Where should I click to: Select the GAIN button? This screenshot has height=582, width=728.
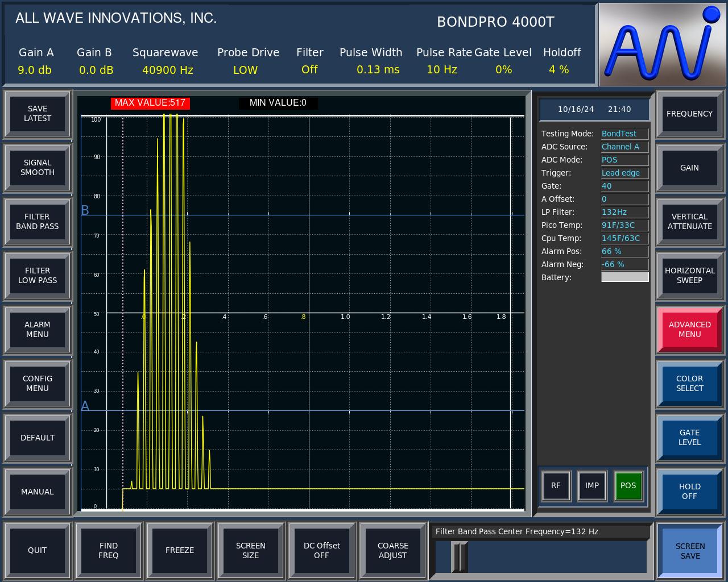(x=690, y=168)
